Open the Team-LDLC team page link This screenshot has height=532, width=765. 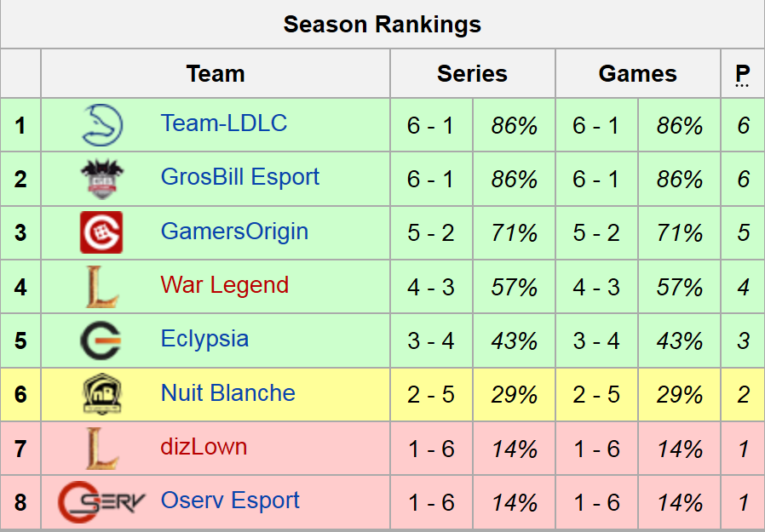[224, 123]
